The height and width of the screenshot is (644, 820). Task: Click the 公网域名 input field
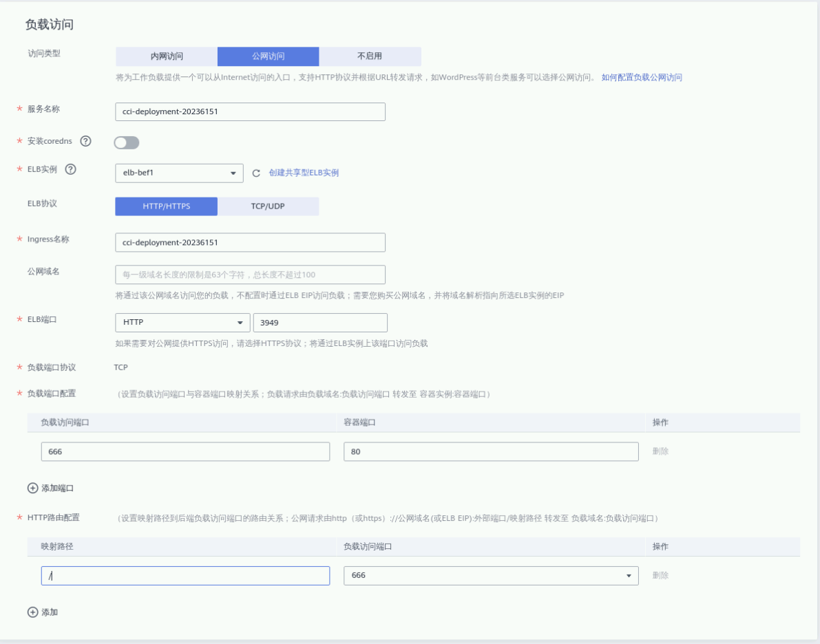[x=250, y=275]
